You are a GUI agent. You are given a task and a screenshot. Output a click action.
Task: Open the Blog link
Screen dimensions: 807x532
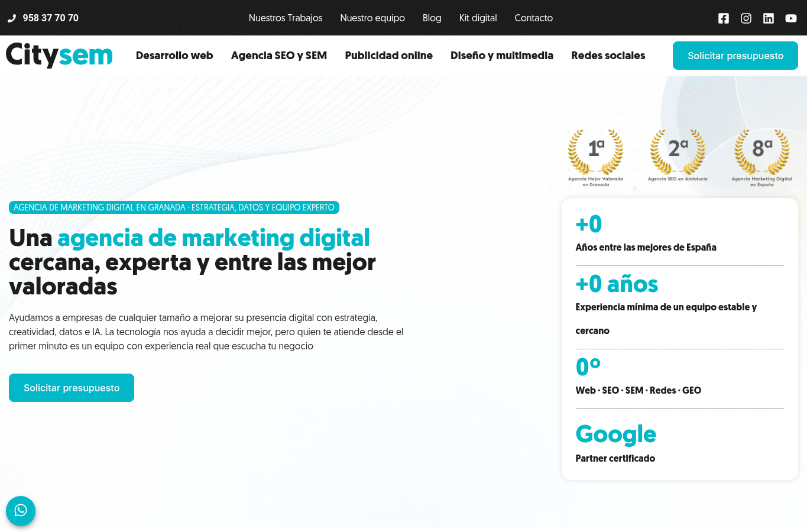point(432,18)
